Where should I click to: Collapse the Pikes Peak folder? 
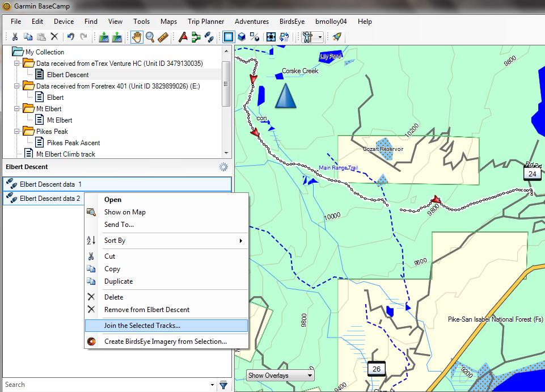[16, 132]
